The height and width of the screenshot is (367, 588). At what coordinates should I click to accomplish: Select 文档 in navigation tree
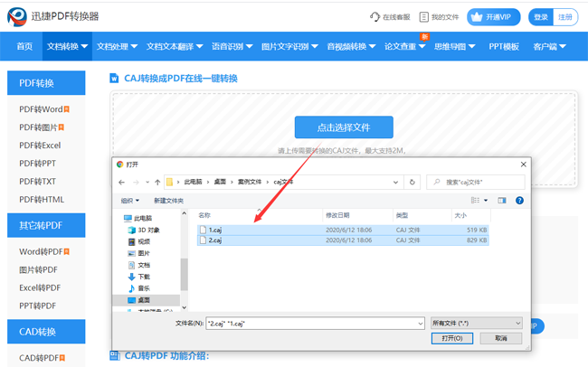point(139,265)
